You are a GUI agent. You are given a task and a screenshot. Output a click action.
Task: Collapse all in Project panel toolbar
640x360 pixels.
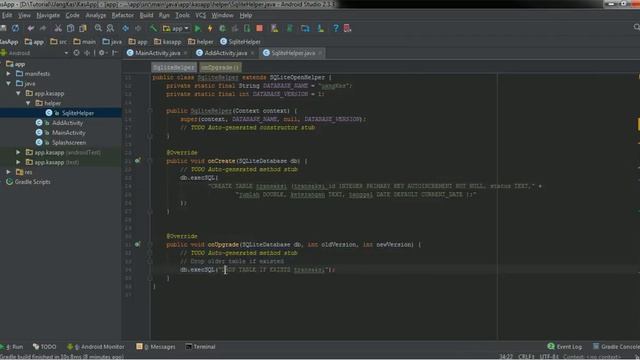(87, 53)
